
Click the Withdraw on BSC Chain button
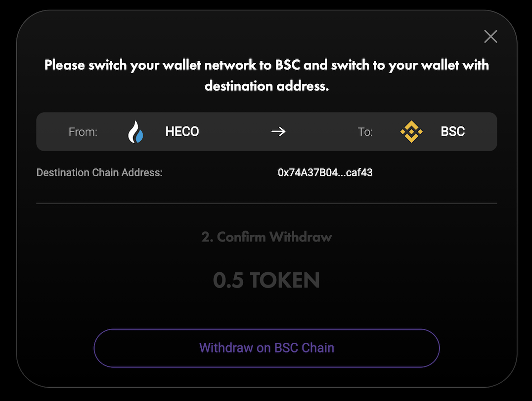266,348
